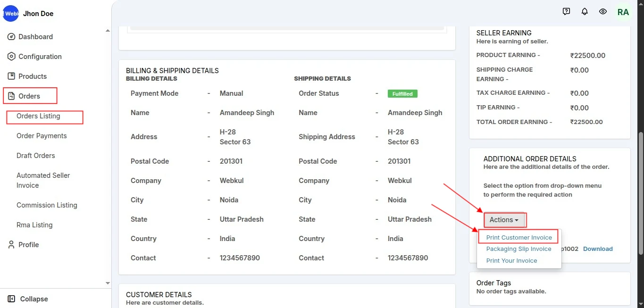
Task: Click the Products box icon
Action: pos(11,76)
